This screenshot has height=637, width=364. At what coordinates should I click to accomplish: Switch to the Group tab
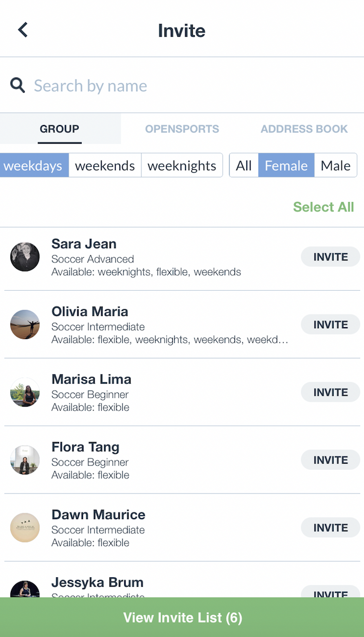pos(60,129)
